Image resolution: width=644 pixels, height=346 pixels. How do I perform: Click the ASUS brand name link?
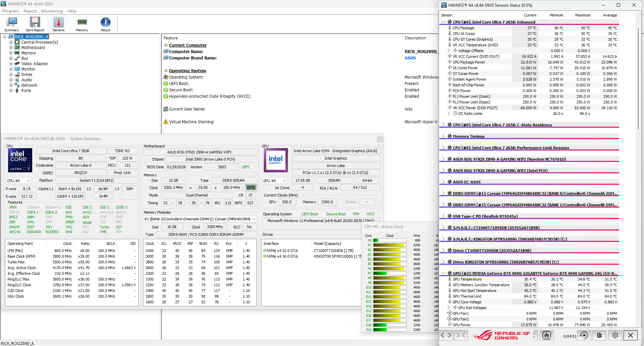(410, 58)
